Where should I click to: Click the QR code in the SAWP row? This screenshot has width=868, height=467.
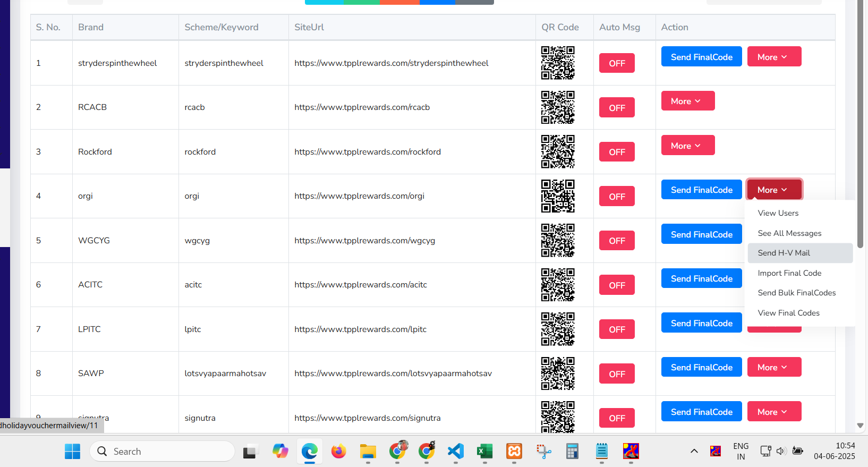tap(557, 373)
